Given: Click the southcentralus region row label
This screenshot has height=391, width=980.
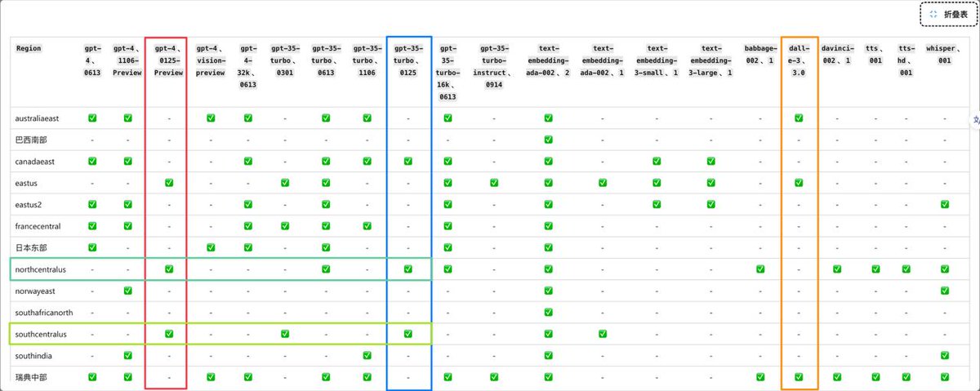Looking at the screenshot, I should 41,334.
